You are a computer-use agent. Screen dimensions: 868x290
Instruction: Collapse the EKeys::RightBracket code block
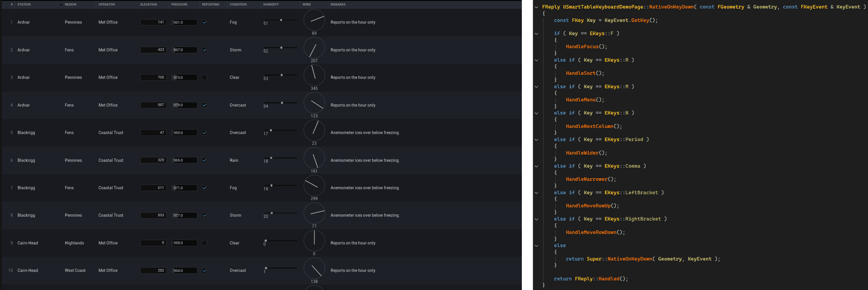click(x=537, y=220)
